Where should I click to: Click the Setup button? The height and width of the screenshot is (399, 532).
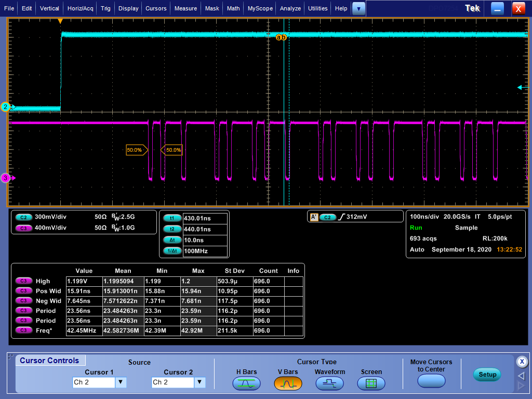487,375
